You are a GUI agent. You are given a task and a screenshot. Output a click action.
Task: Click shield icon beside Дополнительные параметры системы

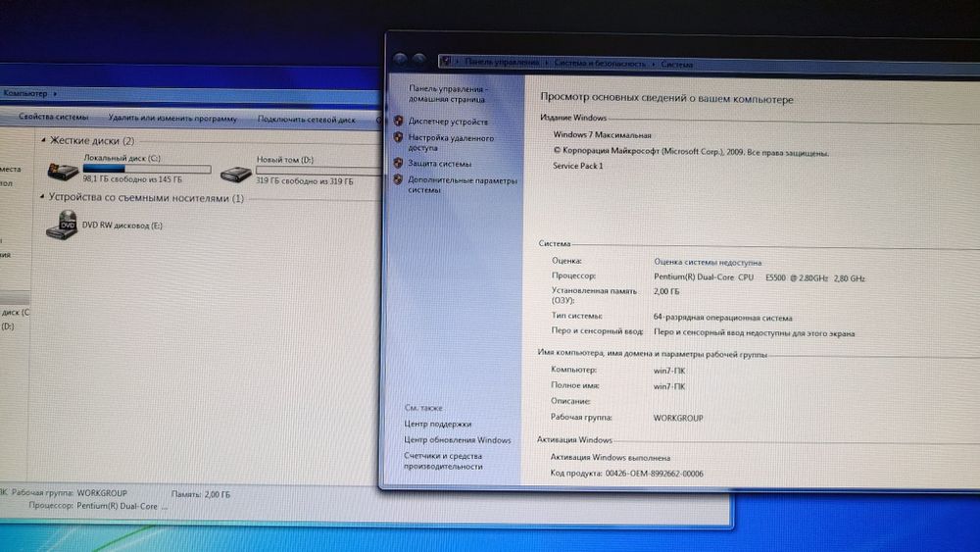click(x=398, y=179)
